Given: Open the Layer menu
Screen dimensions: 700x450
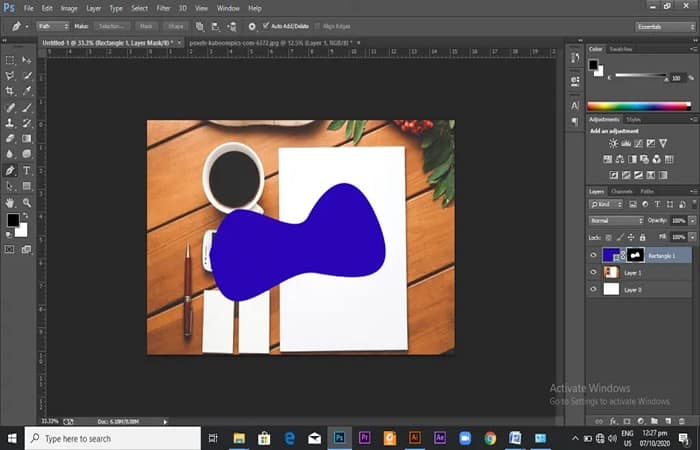Looking at the screenshot, I should pos(93,8).
